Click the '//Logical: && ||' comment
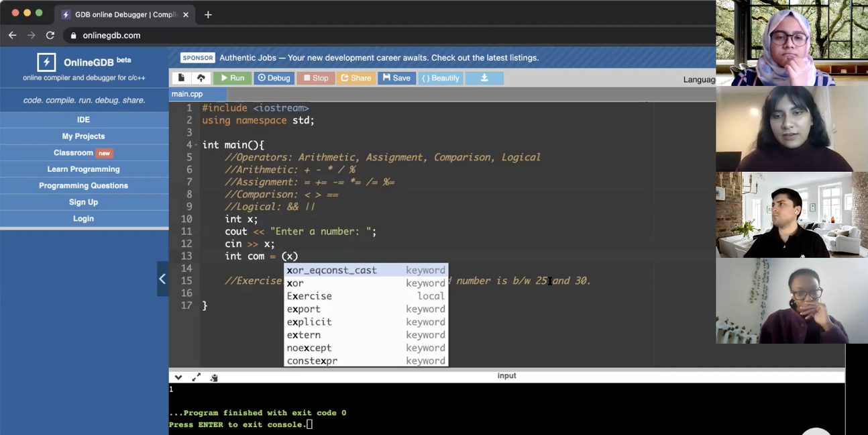 click(270, 207)
